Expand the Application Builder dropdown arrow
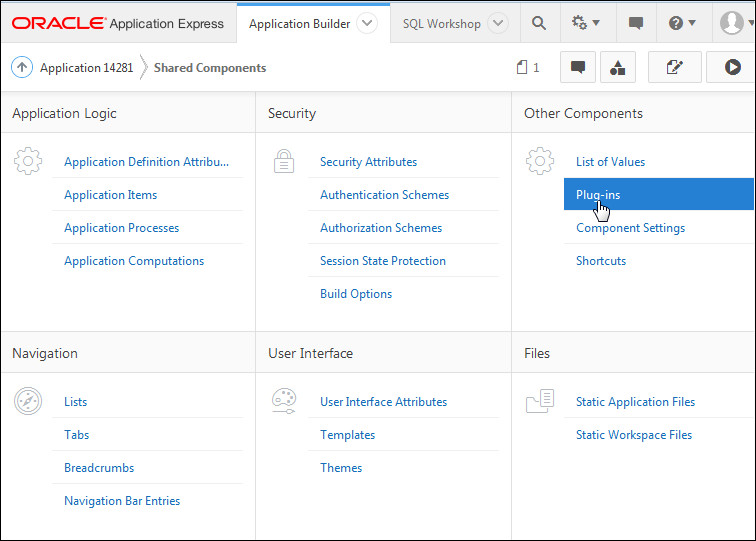This screenshot has width=756, height=541. point(366,23)
